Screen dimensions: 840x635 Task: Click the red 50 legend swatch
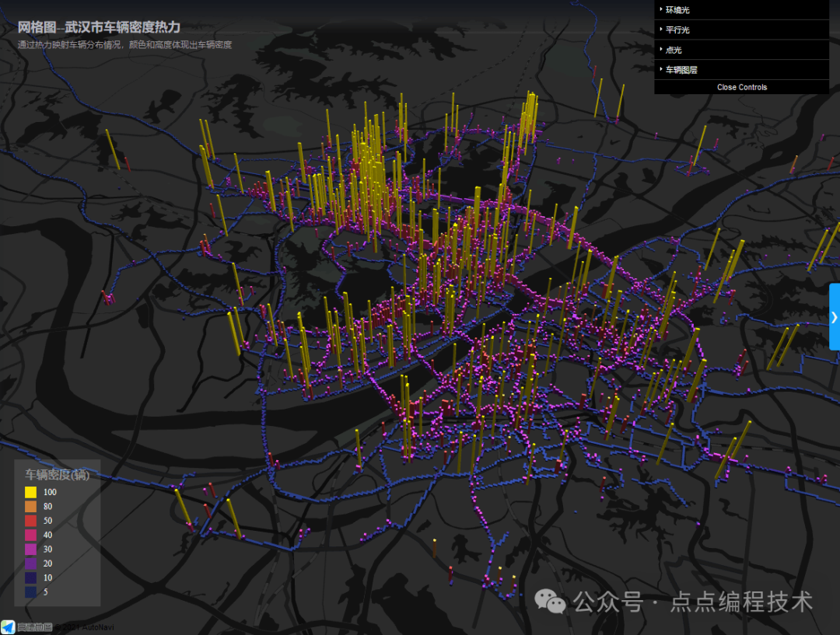tap(30, 521)
